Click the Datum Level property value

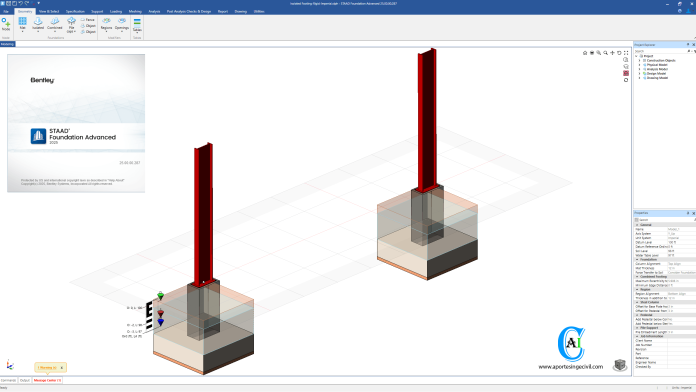(681, 242)
